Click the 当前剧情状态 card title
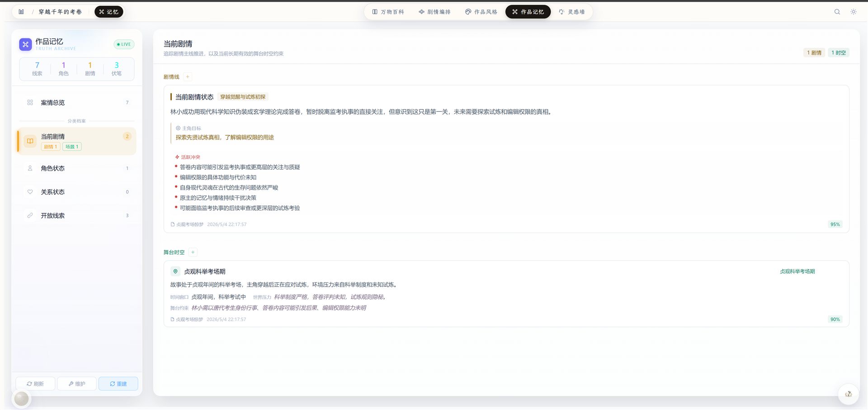The height and width of the screenshot is (410, 868). 194,97
